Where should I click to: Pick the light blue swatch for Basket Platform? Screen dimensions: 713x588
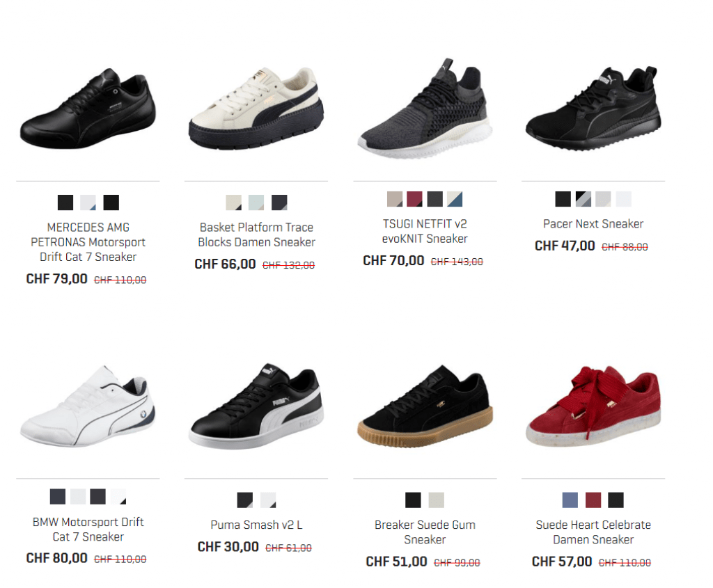coord(256,202)
